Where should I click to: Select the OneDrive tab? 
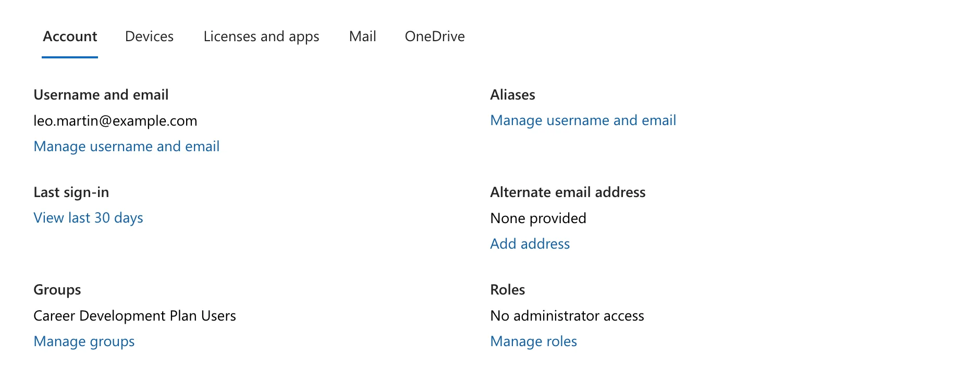pos(435,36)
